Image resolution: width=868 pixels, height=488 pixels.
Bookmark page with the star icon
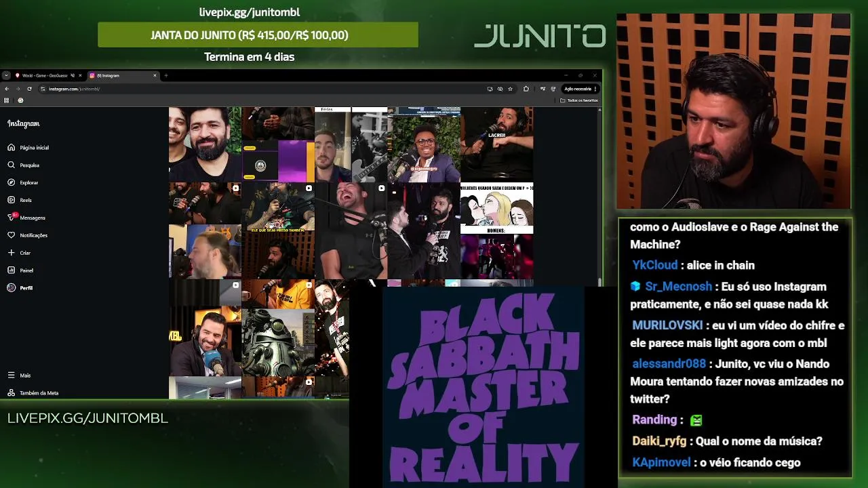point(510,89)
